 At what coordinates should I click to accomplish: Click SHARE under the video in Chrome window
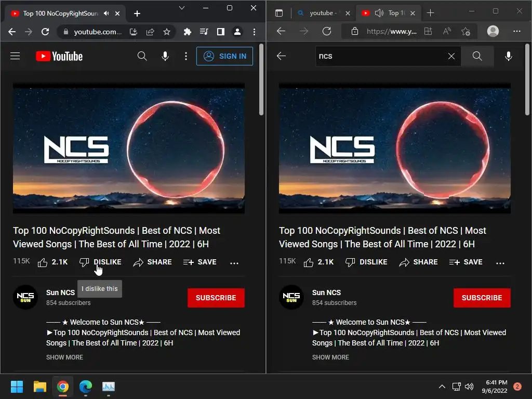click(x=152, y=262)
